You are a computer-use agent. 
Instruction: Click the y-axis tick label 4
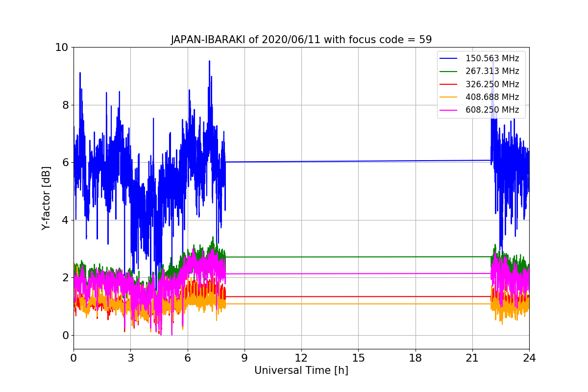(65, 220)
